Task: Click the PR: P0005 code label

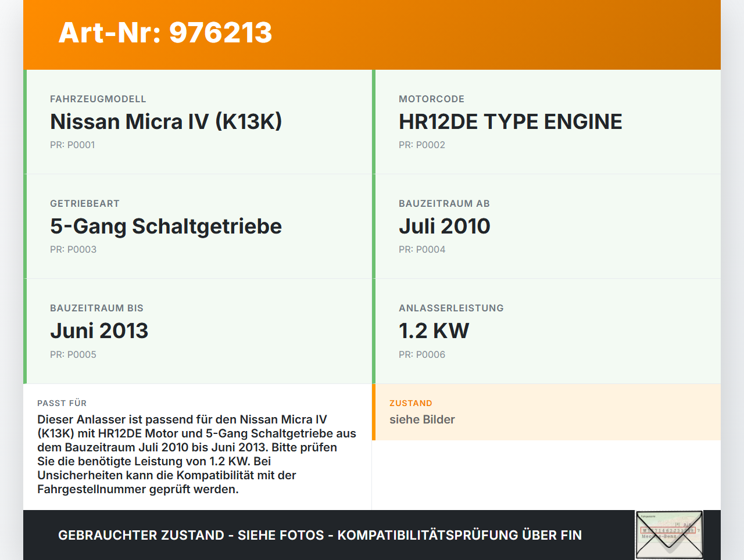Action: coord(73,354)
